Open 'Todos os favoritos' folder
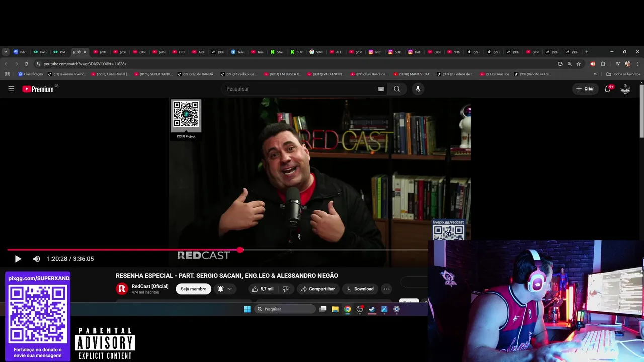 (623, 74)
